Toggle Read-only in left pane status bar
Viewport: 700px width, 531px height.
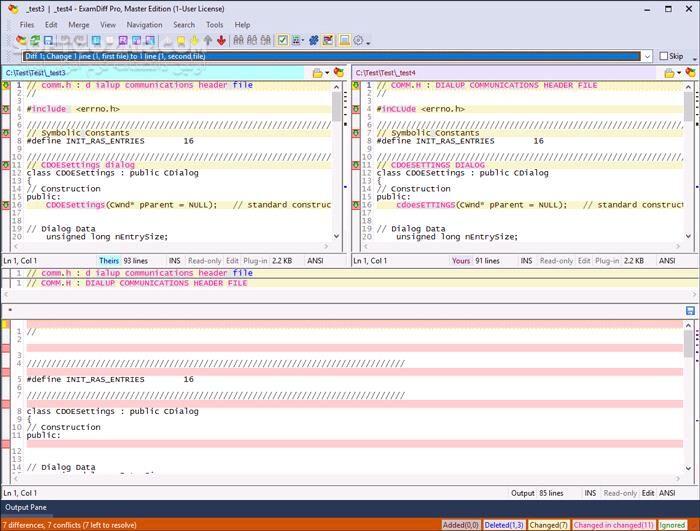pyautogui.click(x=203, y=260)
